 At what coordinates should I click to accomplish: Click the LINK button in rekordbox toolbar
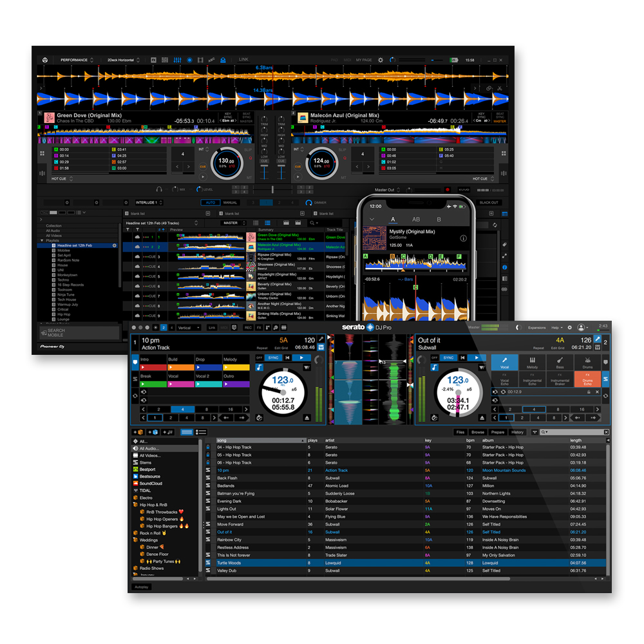click(243, 59)
